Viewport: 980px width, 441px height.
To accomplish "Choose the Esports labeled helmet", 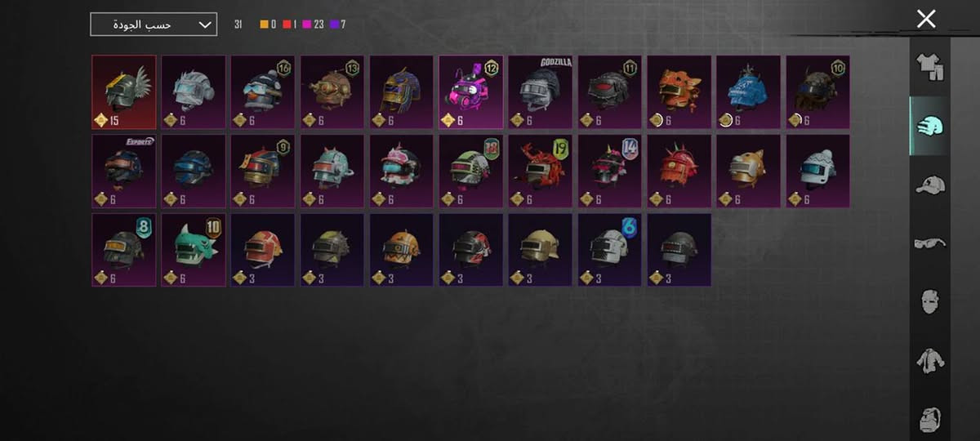I will coord(123,171).
